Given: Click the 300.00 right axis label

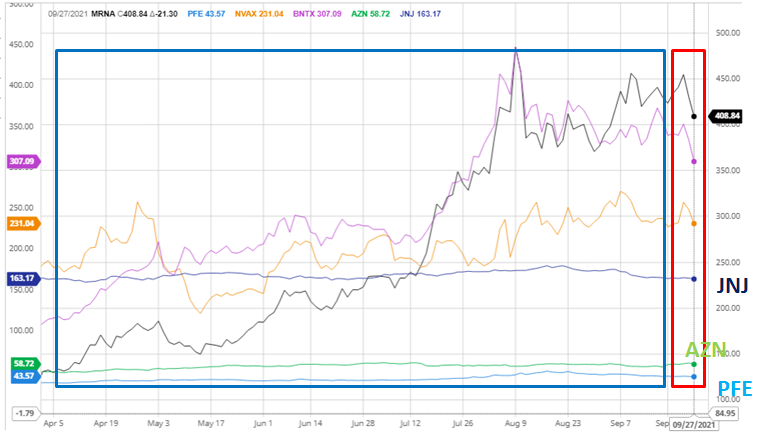Looking at the screenshot, I should coord(728,216).
